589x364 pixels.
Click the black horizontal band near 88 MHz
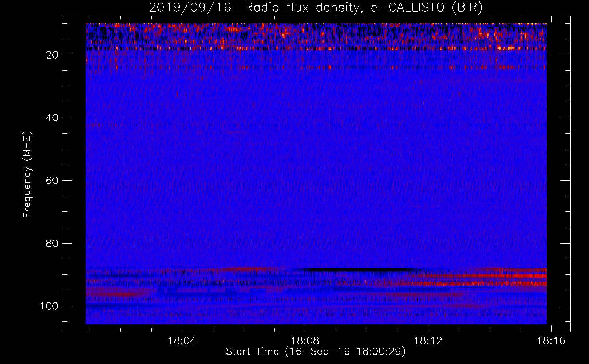360,270
